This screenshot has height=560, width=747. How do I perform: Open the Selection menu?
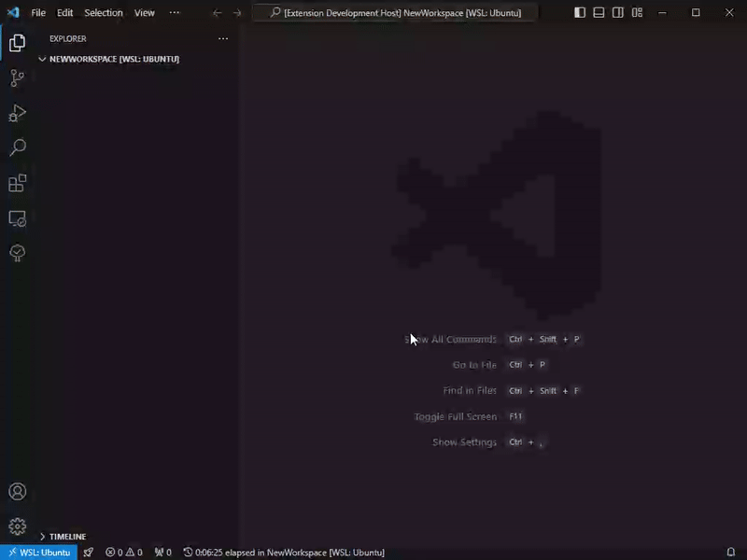point(104,13)
